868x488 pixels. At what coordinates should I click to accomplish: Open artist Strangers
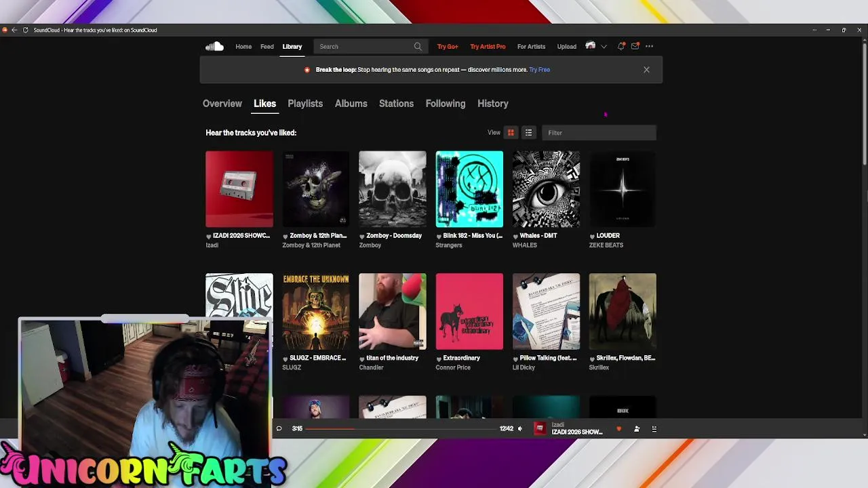449,245
